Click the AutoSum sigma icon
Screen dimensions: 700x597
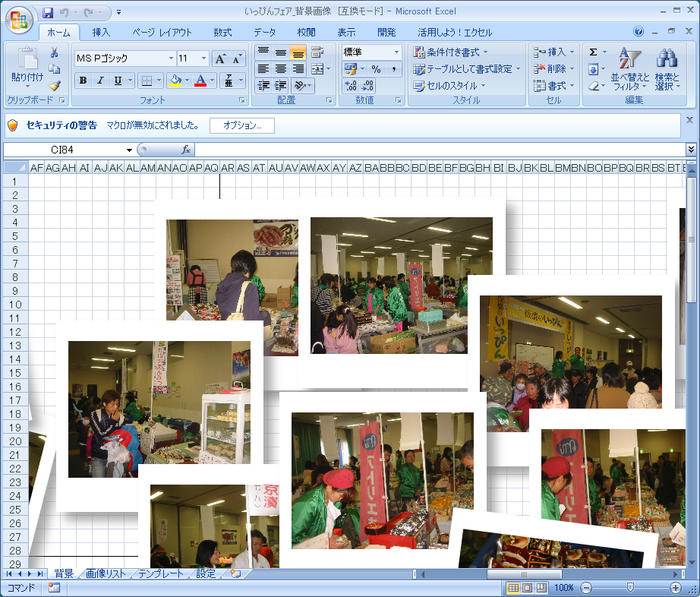pyautogui.click(x=594, y=52)
